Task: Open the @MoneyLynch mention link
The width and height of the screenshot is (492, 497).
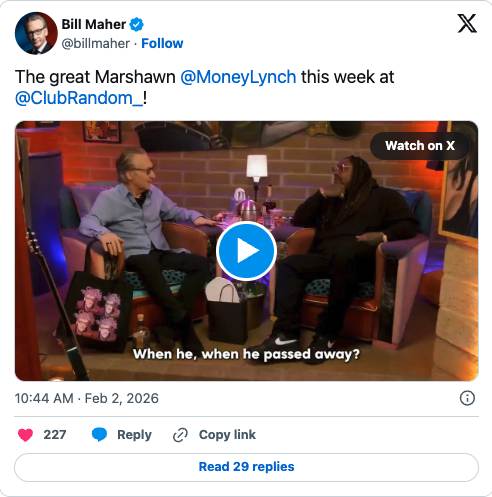Action: [238, 77]
